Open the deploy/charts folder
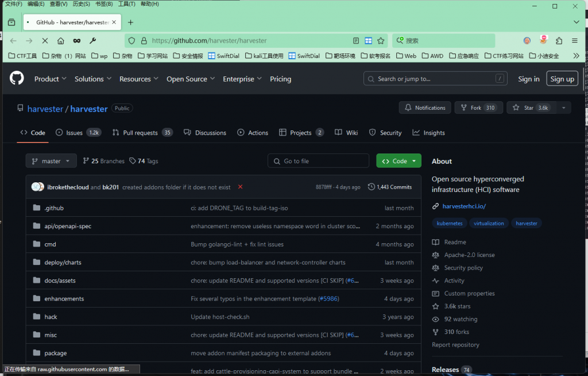 pyautogui.click(x=63, y=262)
